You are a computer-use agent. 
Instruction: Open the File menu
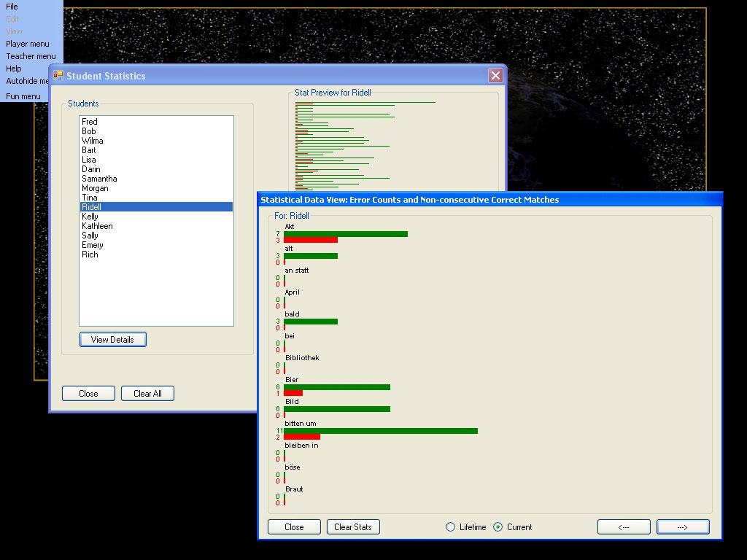coord(12,7)
